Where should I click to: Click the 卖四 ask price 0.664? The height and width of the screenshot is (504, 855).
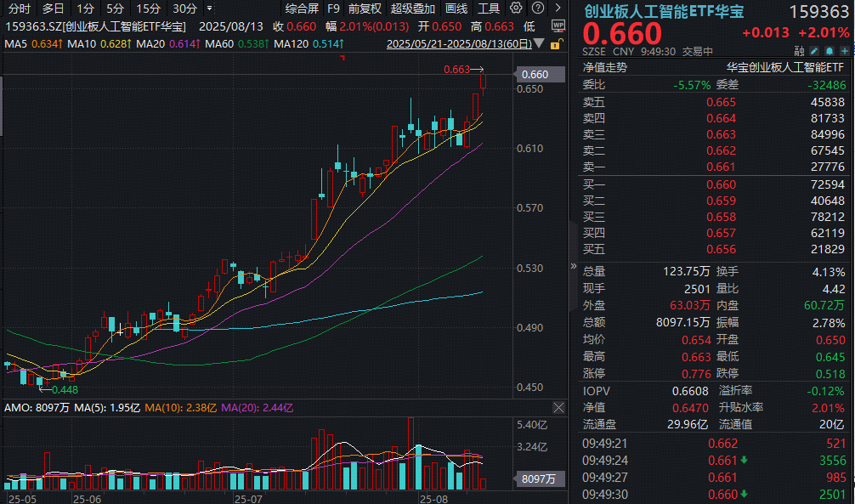(721, 118)
